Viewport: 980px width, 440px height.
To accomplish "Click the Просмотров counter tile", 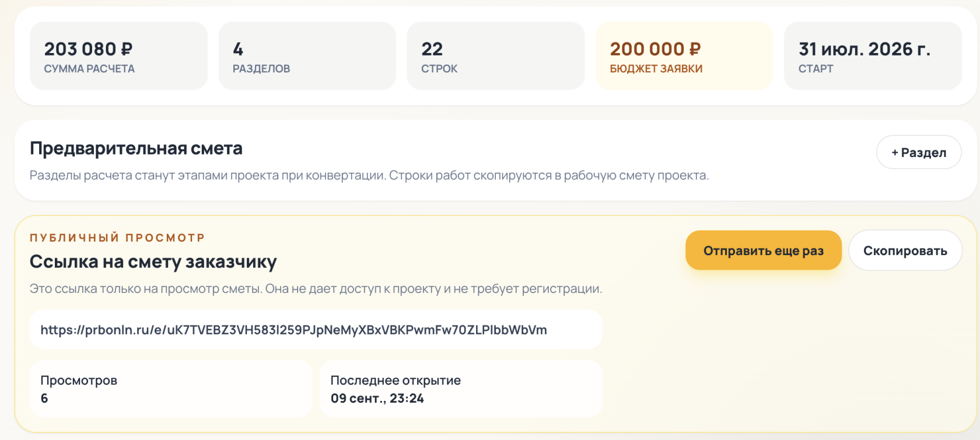I will (171, 389).
